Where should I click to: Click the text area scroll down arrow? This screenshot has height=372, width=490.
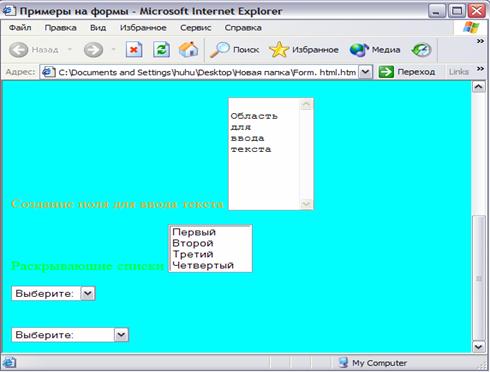pyautogui.click(x=306, y=203)
